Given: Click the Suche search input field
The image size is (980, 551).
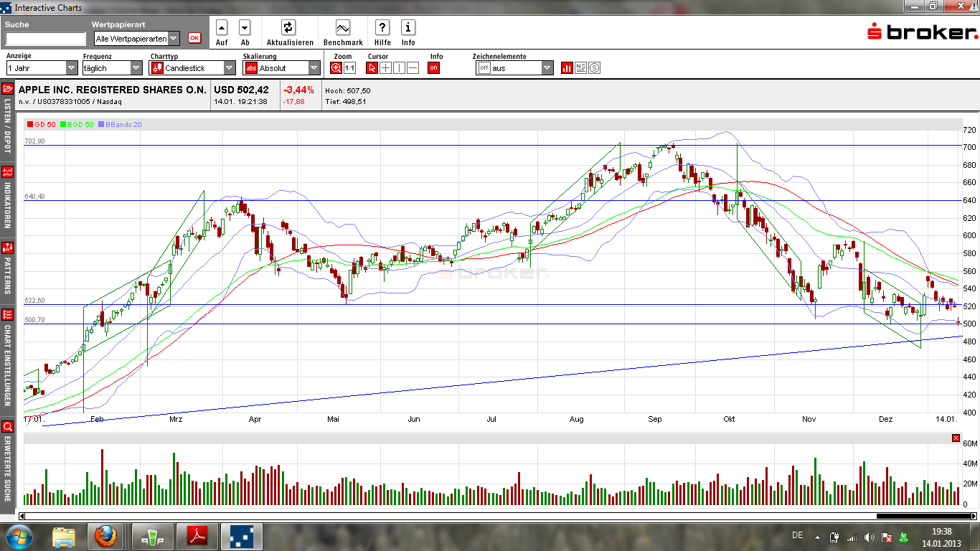Looking at the screenshot, I should pos(45,39).
